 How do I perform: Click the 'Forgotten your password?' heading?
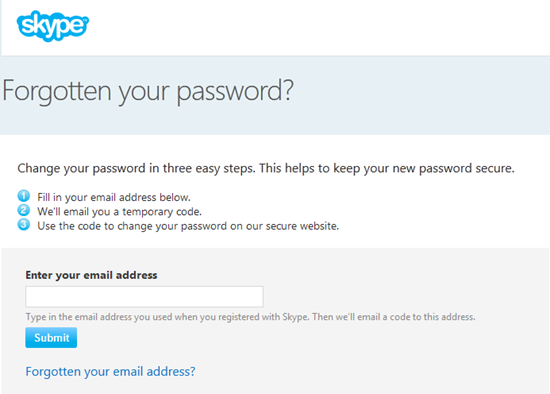click(x=148, y=91)
